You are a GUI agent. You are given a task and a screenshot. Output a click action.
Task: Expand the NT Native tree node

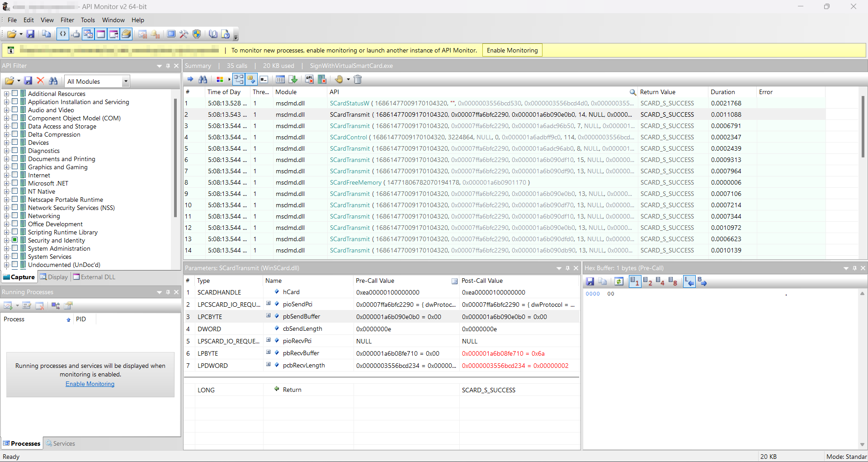pos(6,191)
